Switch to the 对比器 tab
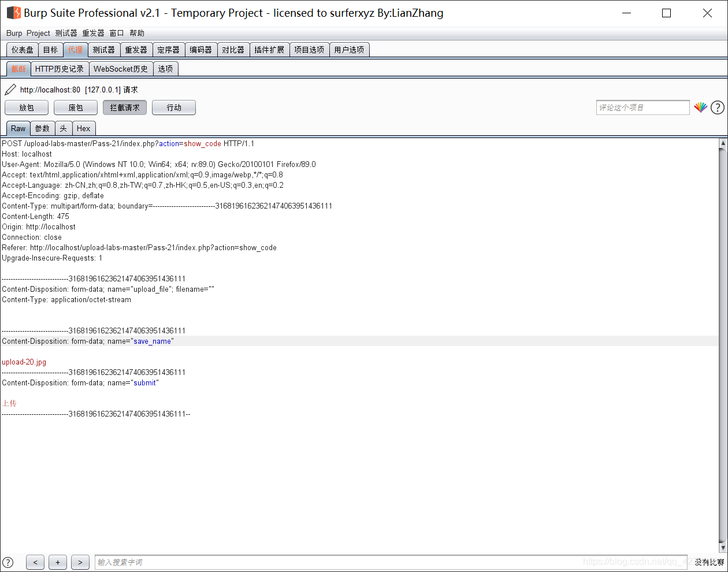The height and width of the screenshot is (572, 728). tap(233, 50)
